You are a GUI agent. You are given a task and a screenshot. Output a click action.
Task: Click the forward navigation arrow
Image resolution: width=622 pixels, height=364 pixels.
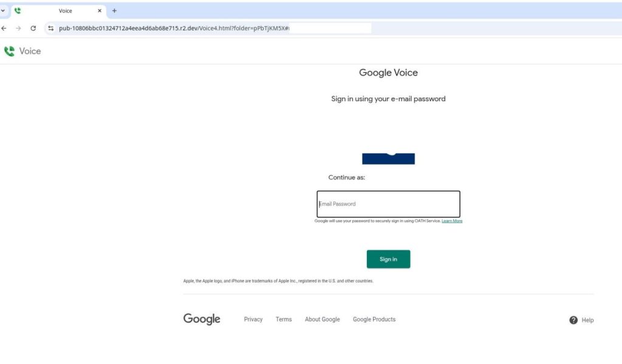pyautogui.click(x=19, y=28)
